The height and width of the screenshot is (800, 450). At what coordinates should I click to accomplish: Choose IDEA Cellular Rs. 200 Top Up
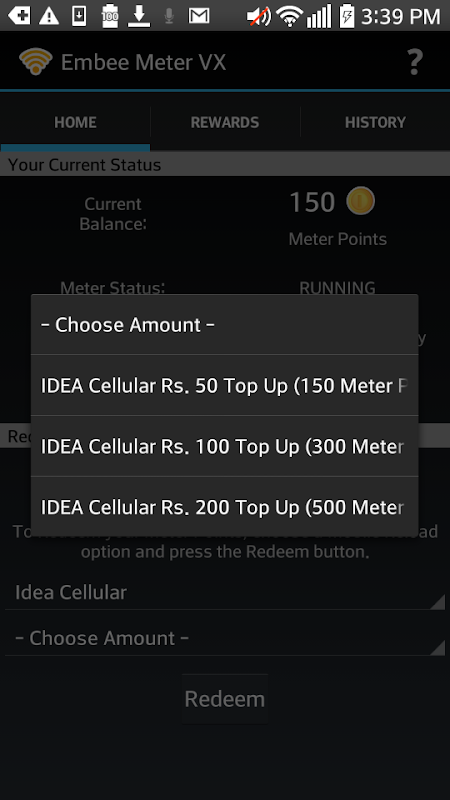click(224, 507)
